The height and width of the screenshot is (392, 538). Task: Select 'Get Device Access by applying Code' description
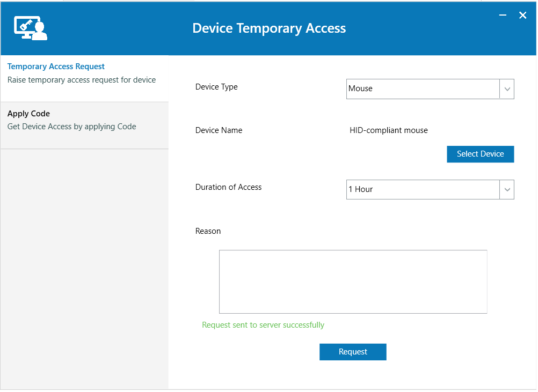72,127
